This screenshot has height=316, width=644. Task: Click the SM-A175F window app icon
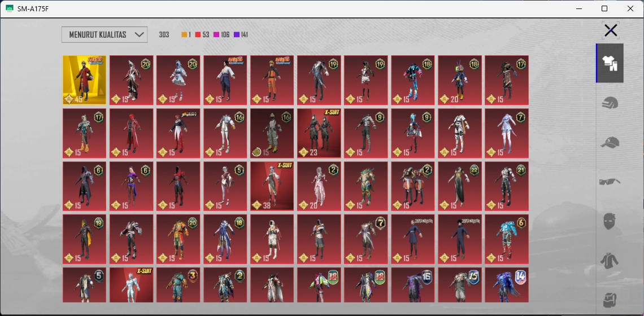10,8
